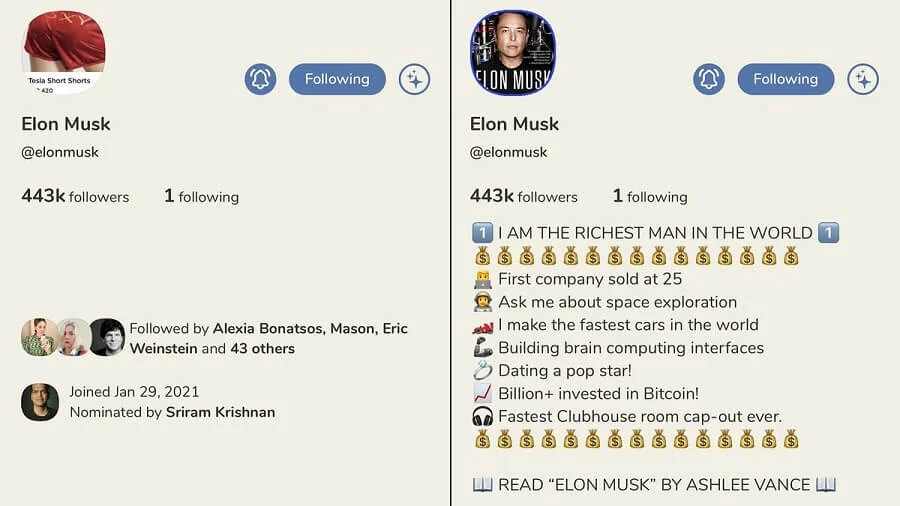Image resolution: width=900 pixels, height=506 pixels.
Task: Open the Elon Musk book cover avatar
Action: click(x=513, y=52)
